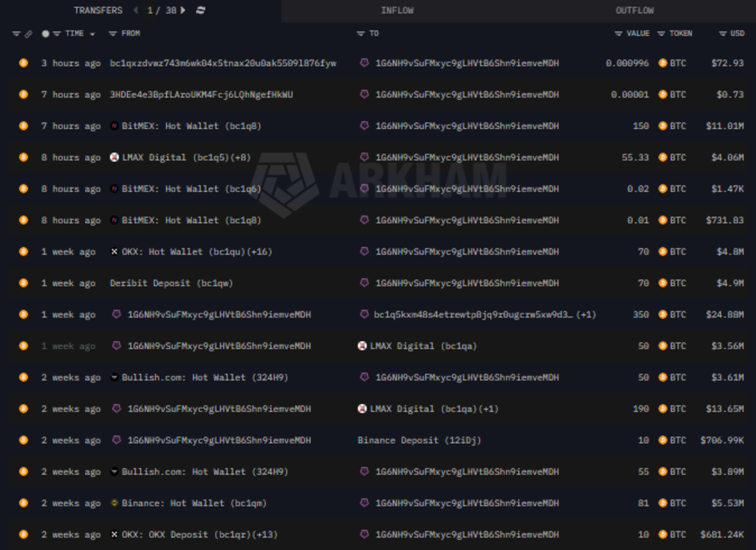Image resolution: width=756 pixels, height=550 pixels.
Task: Switch to the INFLOW tab
Action: (397, 10)
